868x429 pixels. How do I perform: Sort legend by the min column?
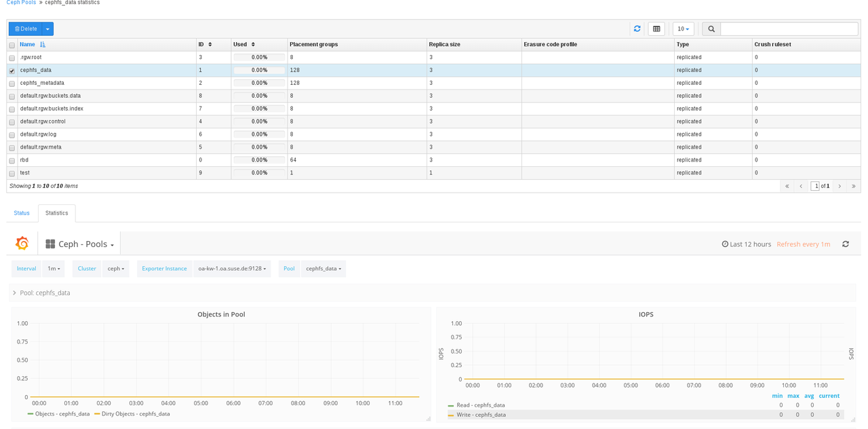777,396
